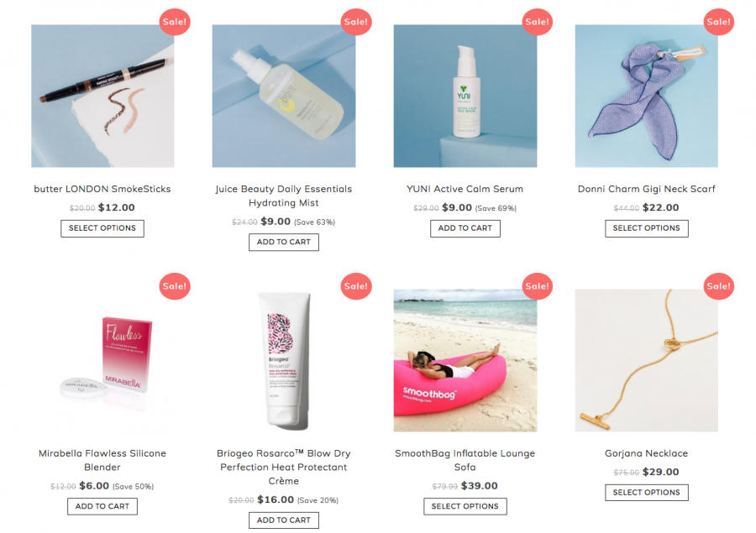
Task: Add Briogeo Rosarco heat protectant to cart
Action: click(x=284, y=520)
